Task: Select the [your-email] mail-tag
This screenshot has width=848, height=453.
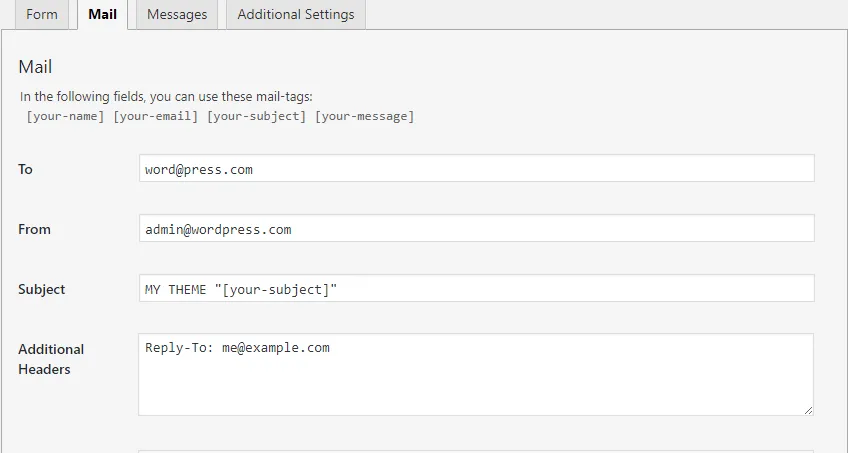Action: pyautogui.click(x=156, y=116)
